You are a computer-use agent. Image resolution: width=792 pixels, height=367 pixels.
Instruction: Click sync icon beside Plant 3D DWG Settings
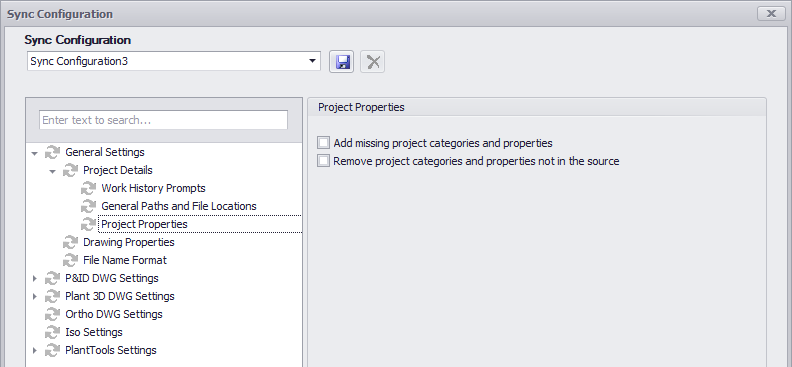(x=53, y=296)
